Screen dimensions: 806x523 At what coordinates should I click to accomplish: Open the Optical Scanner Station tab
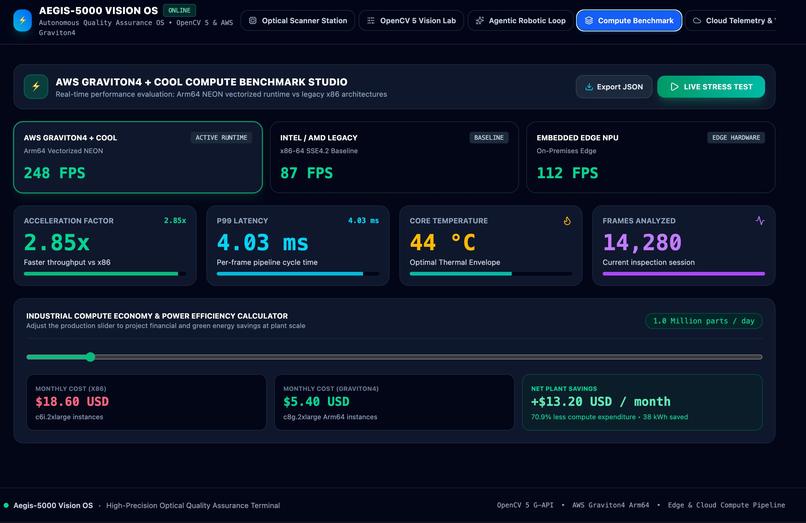[298, 21]
